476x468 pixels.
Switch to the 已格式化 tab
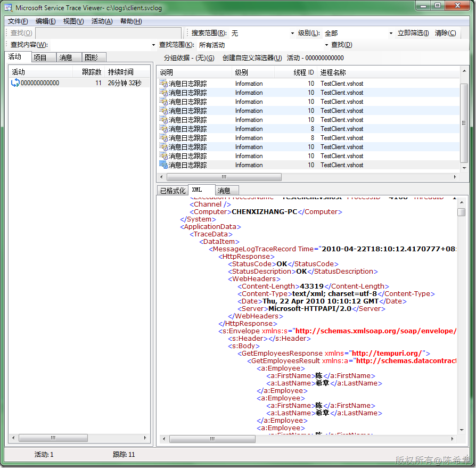coord(173,191)
